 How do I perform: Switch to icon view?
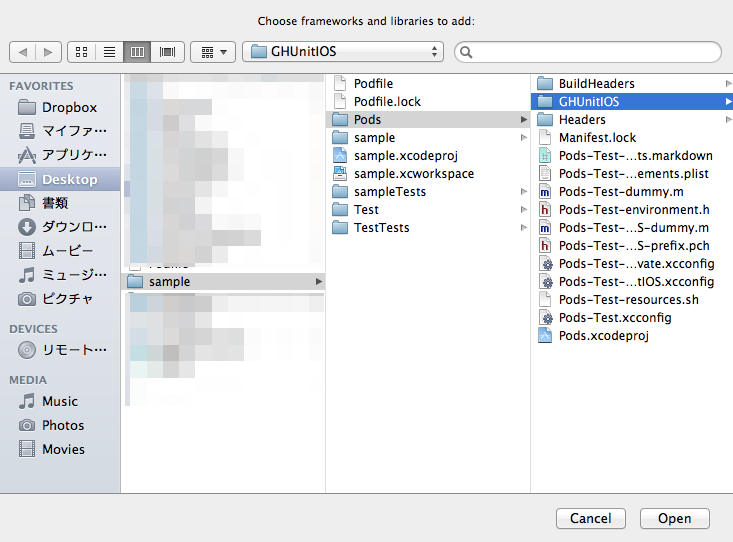pos(81,52)
